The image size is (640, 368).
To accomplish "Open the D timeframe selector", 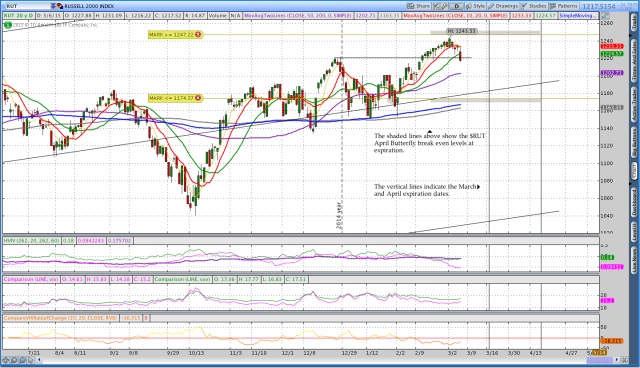I will click(x=456, y=6).
